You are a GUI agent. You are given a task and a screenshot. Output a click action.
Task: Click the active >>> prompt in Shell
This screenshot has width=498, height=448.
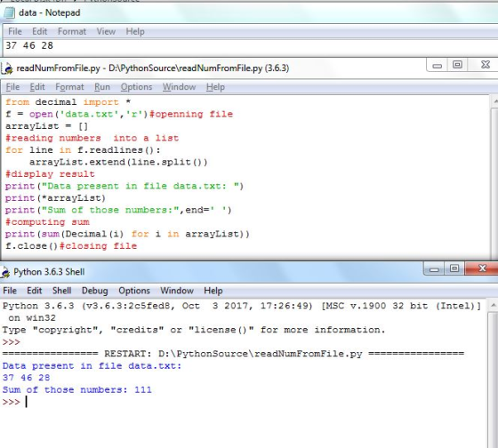pyautogui.click(x=12, y=402)
